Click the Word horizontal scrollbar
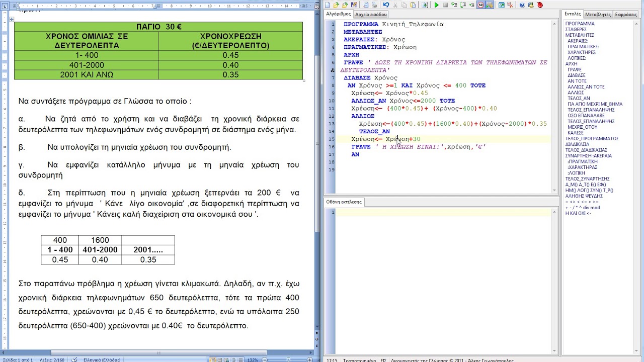Screen dimensions: 644x362 tap(158, 353)
